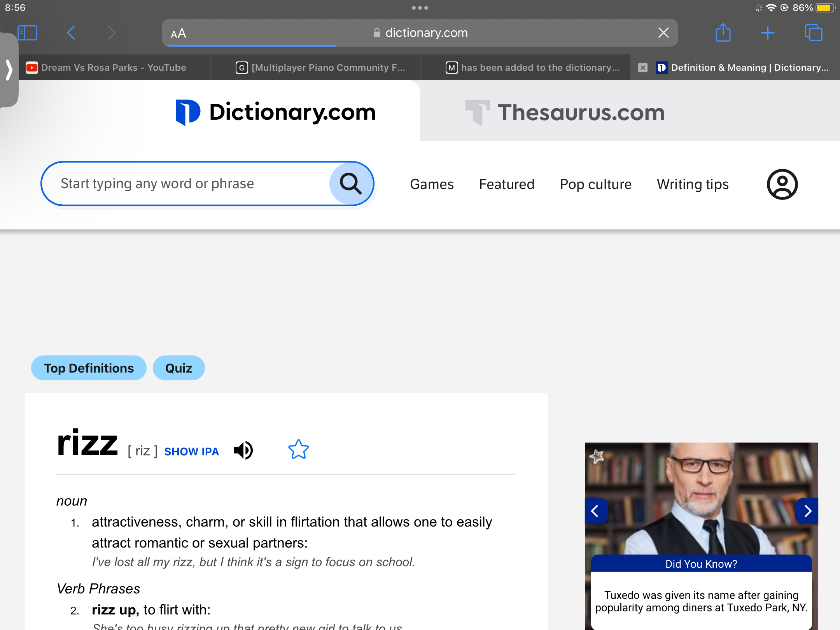
Task: Click the man with glasses thumbnail
Action: pos(702,499)
